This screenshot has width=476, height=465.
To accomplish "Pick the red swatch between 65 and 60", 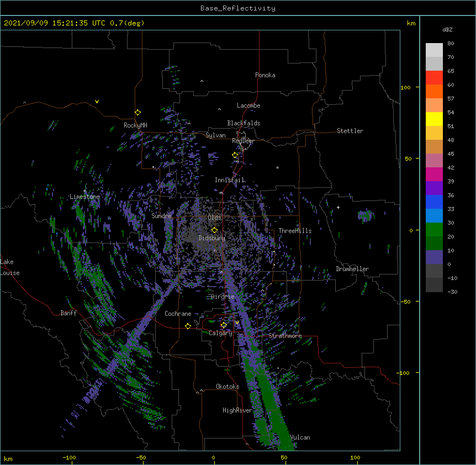I will 434,78.
